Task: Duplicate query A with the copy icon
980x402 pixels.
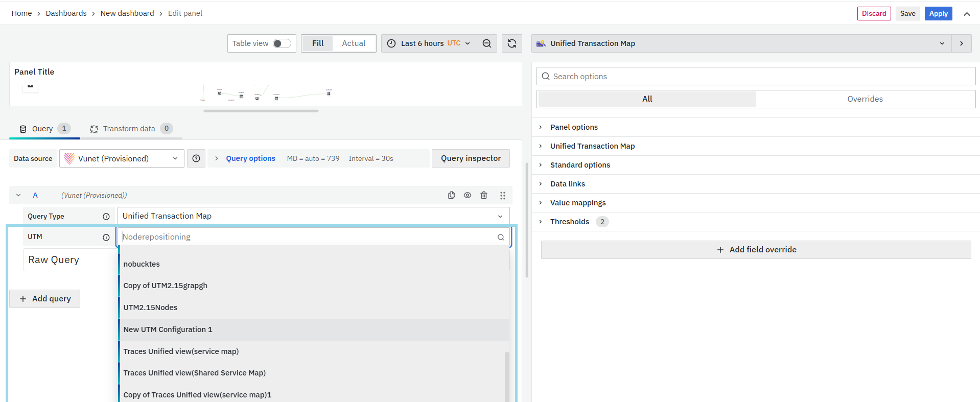Action: click(452, 195)
